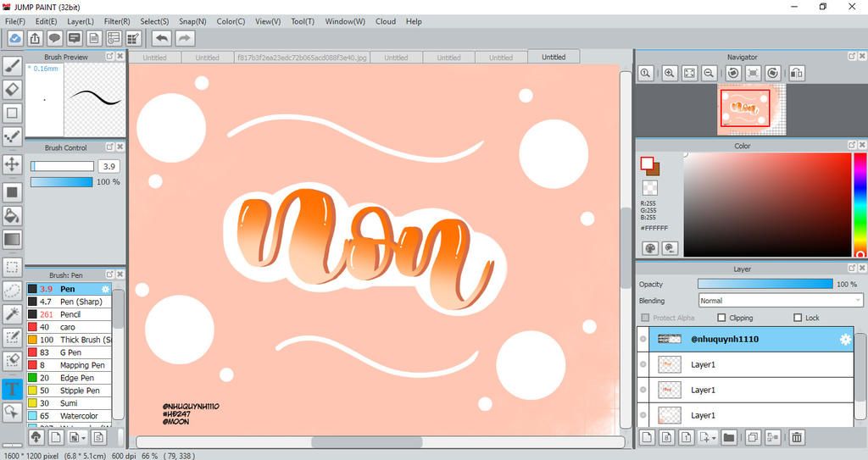Pick a hue on the vertical hue bar

click(861, 205)
